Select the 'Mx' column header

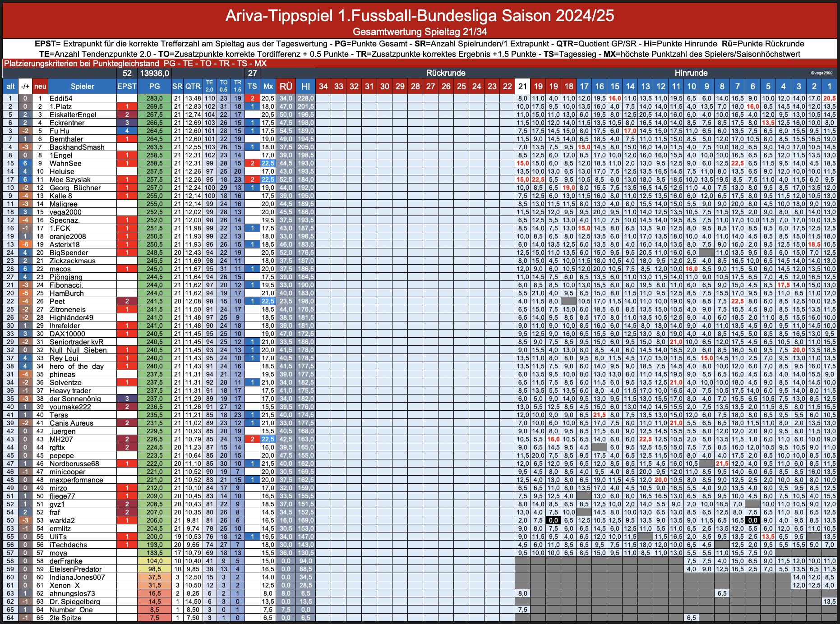tap(268, 86)
